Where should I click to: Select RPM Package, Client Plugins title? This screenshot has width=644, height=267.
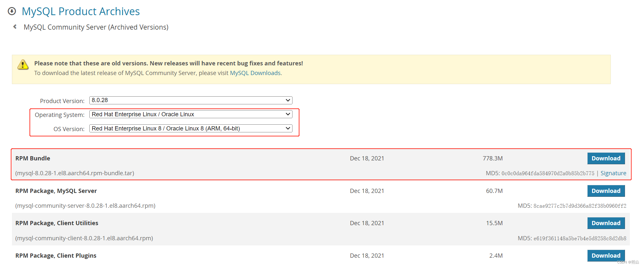[56, 256]
